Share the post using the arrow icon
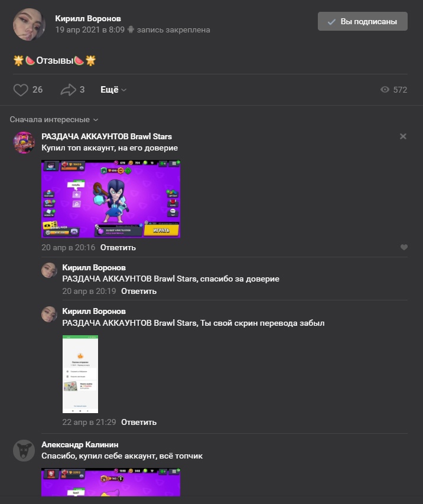The image size is (423, 504). coord(68,90)
